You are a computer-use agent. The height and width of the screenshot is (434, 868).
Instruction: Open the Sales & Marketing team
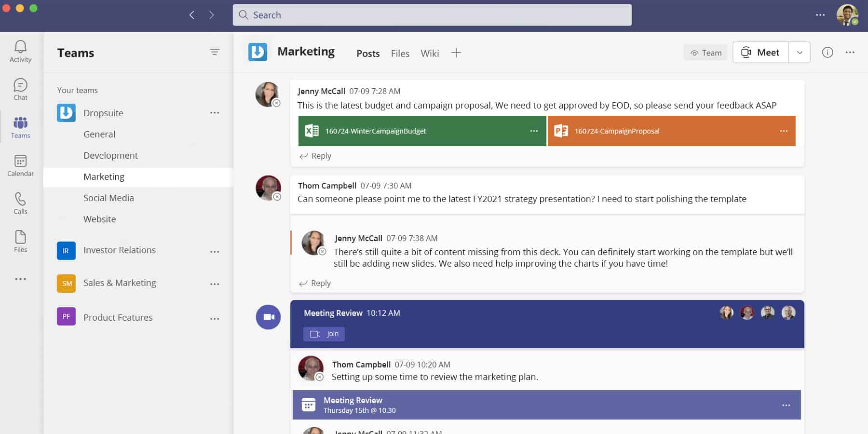[x=120, y=283]
